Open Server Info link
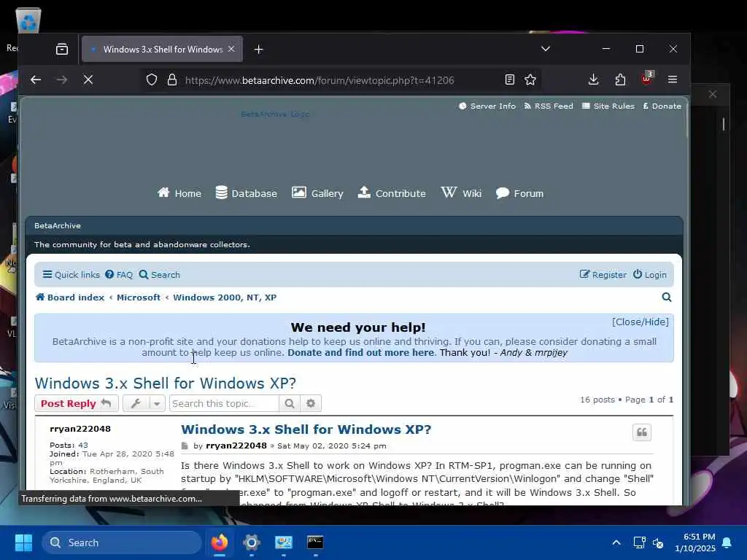Image resolution: width=747 pixels, height=560 pixels. point(487,106)
